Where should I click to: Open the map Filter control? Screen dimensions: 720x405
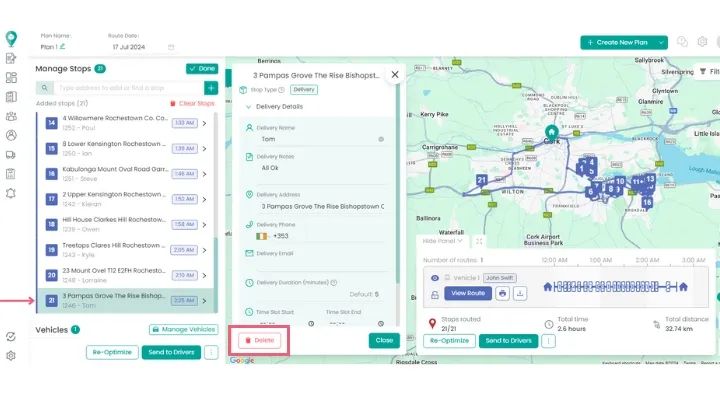[706, 72]
